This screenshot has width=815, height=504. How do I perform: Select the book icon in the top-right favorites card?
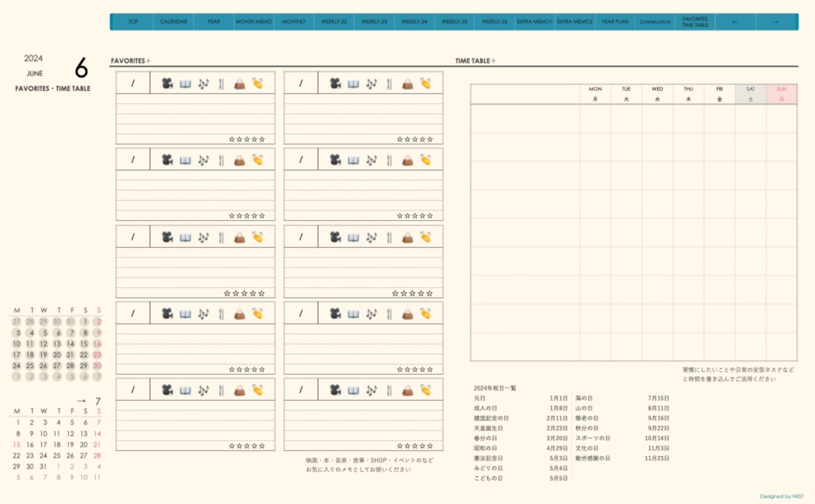353,83
